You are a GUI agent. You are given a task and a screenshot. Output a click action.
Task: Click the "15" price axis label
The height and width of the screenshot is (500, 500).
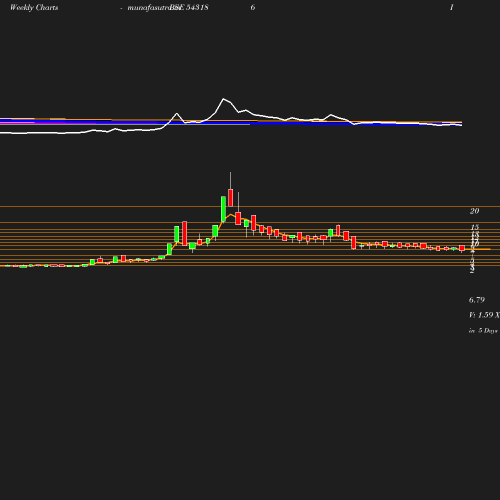475,227
